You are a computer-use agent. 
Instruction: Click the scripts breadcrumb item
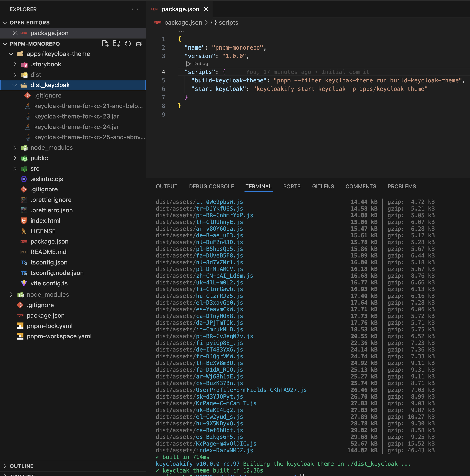point(228,23)
